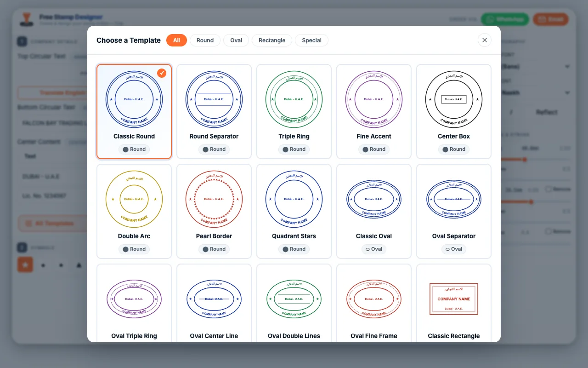588x368 pixels.
Task: Click the DUBAI - U.A.E center text field
Action: 53,177
